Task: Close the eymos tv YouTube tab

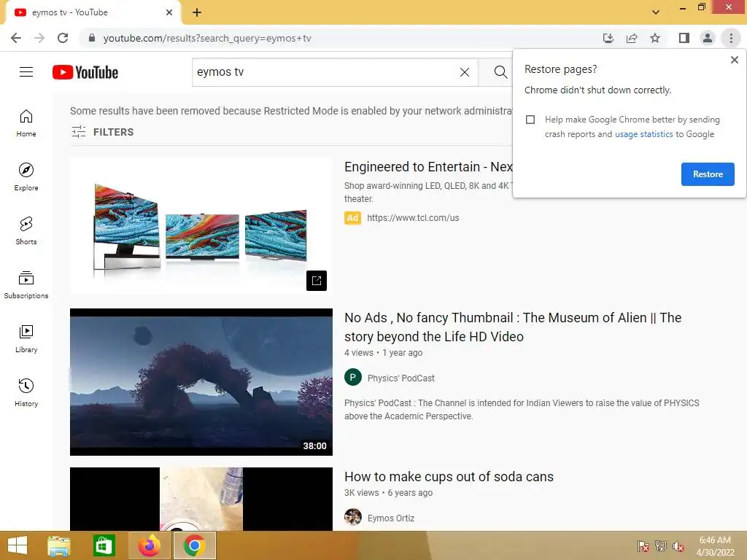Action: coord(169,12)
